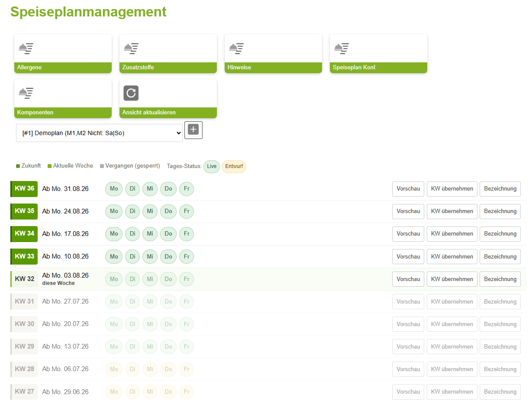Image resolution: width=532 pixels, height=401 pixels.
Task: Toggle Fr day status in KW 35
Action: [187, 211]
